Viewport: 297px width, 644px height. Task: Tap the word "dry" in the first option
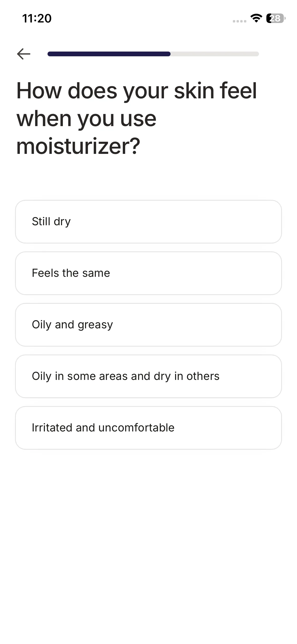(62, 222)
